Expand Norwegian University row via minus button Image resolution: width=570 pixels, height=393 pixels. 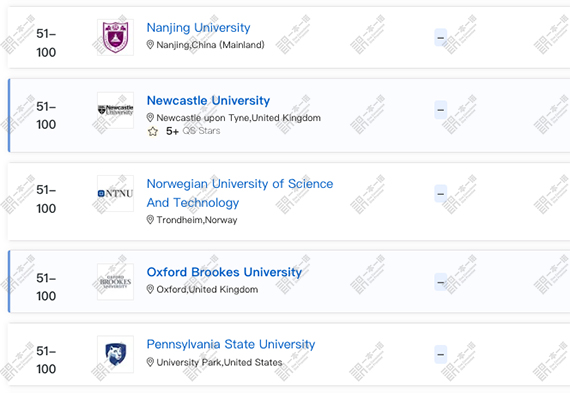(441, 193)
